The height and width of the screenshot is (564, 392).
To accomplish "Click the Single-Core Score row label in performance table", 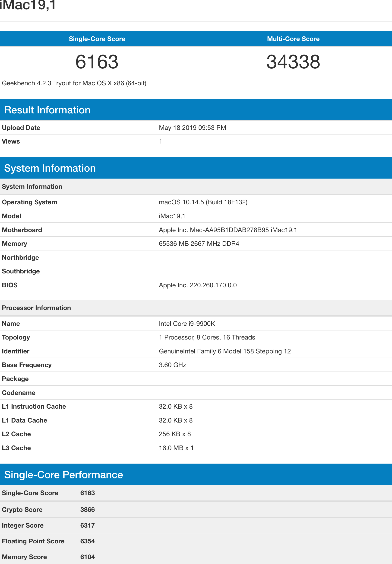I will [30, 493].
